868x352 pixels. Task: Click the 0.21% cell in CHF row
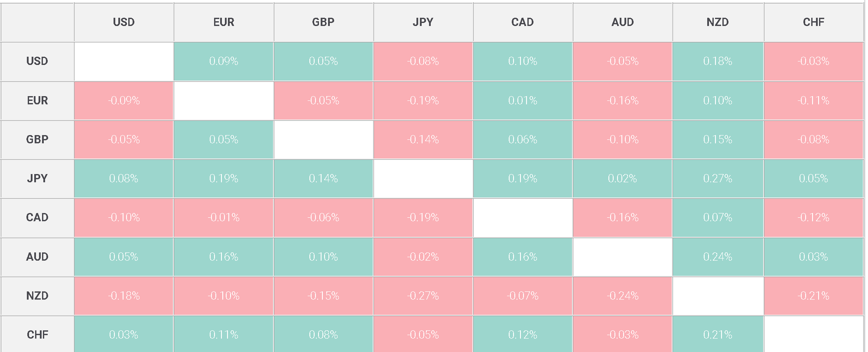click(718, 335)
